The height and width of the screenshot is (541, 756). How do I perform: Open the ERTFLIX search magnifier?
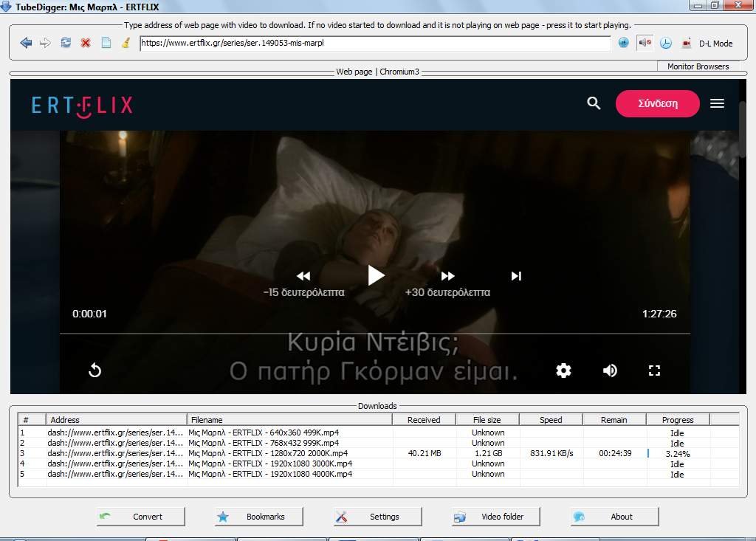tap(594, 103)
